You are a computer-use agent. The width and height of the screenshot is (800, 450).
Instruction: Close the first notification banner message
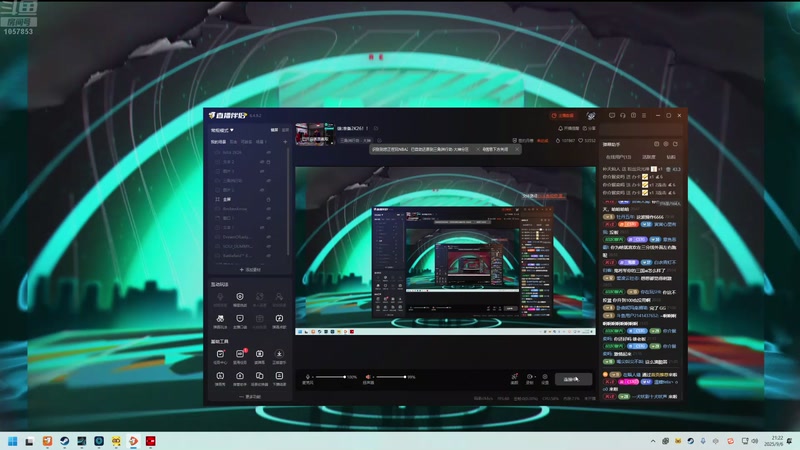click(x=478, y=149)
